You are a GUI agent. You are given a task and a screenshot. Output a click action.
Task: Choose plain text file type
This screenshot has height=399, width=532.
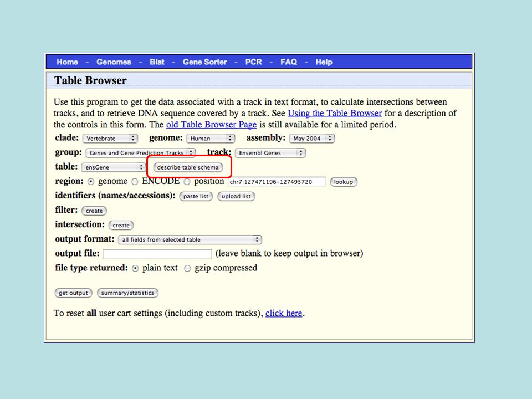coord(135,268)
